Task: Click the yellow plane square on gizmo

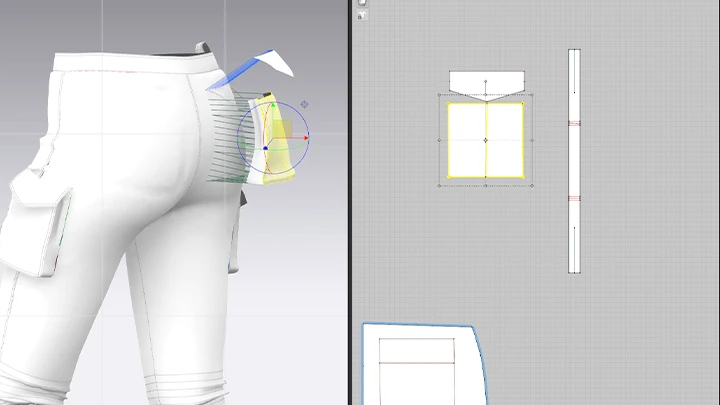Action: click(283, 129)
